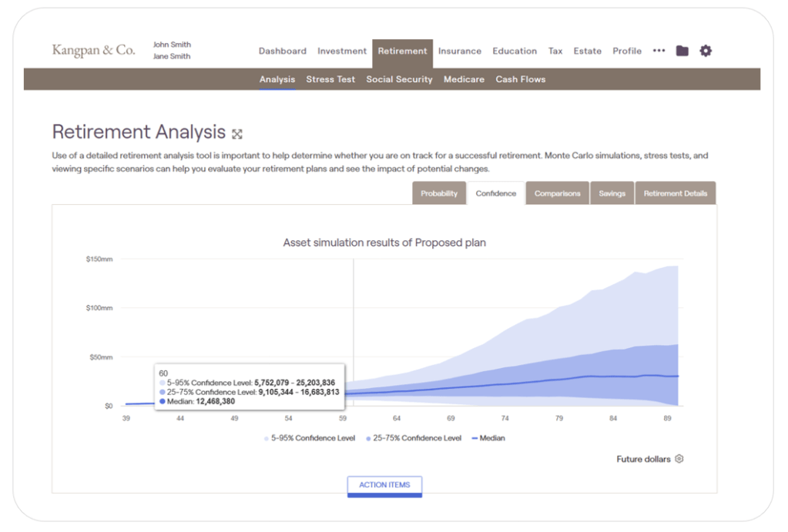Click age 74 on the chart axis
This screenshot has height=532, width=788.
505,419
